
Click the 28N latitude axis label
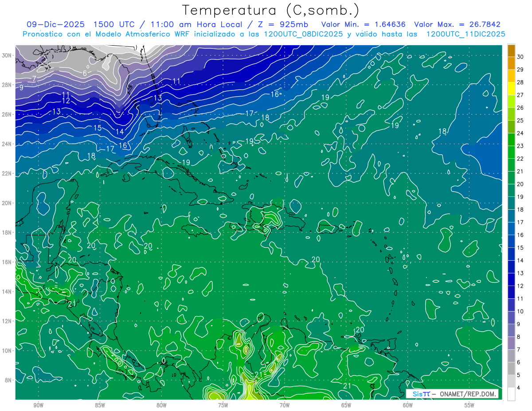(x=8, y=85)
